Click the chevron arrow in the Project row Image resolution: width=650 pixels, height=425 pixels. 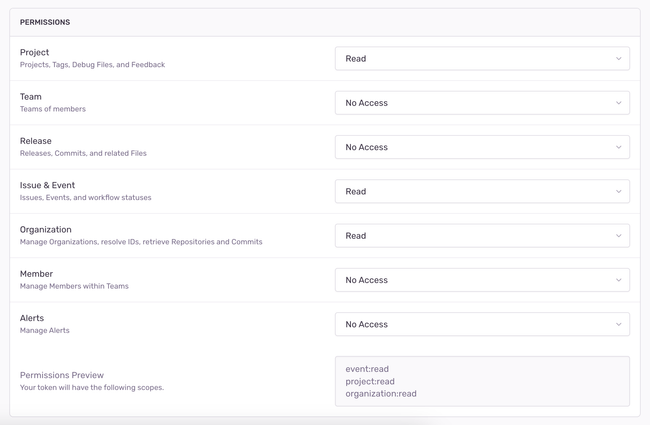(x=619, y=59)
